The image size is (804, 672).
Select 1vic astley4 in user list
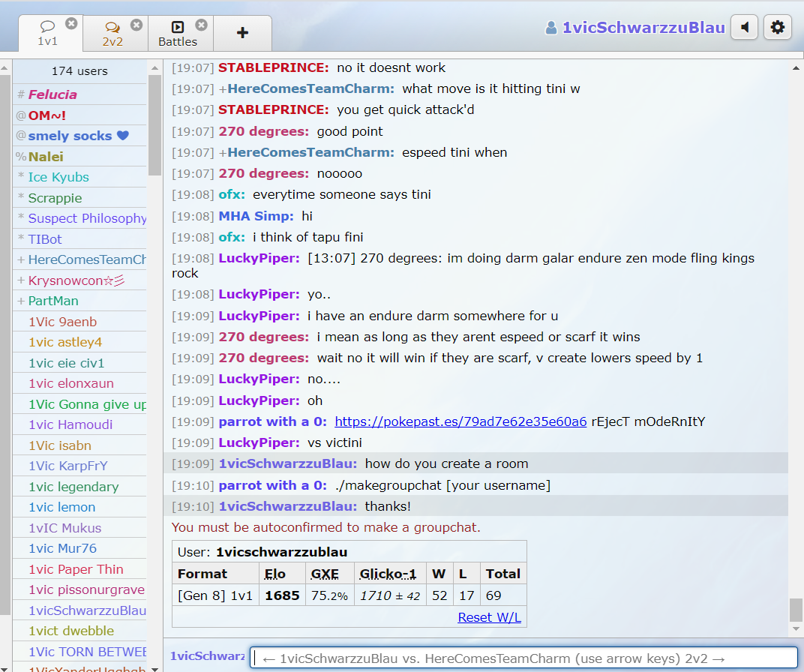tap(79, 342)
